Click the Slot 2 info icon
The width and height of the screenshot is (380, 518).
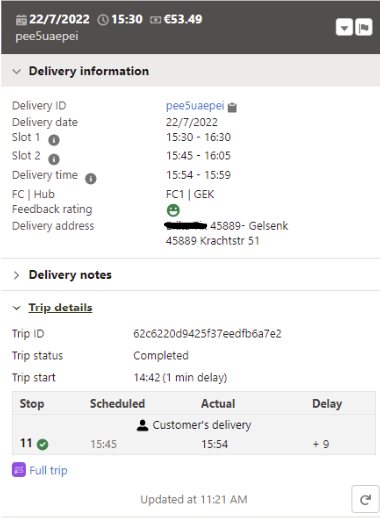[x=54, y=159]
